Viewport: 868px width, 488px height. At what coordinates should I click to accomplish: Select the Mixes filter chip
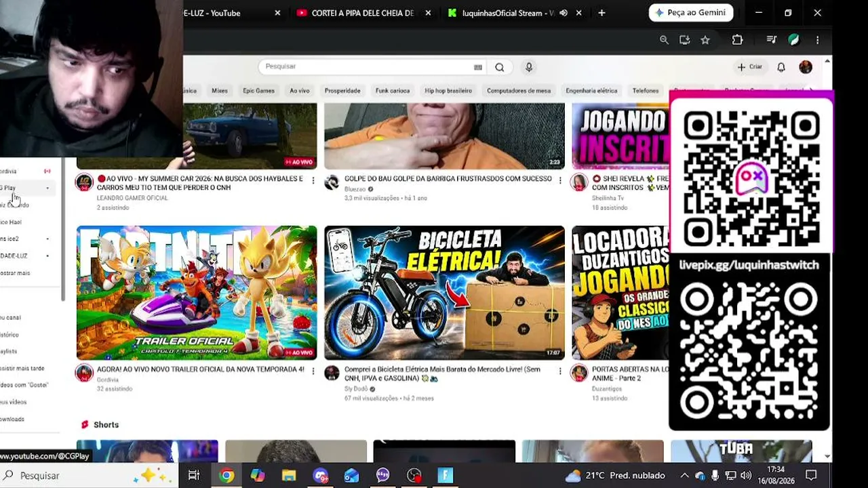pyautogui.click(x=220, y=91)
